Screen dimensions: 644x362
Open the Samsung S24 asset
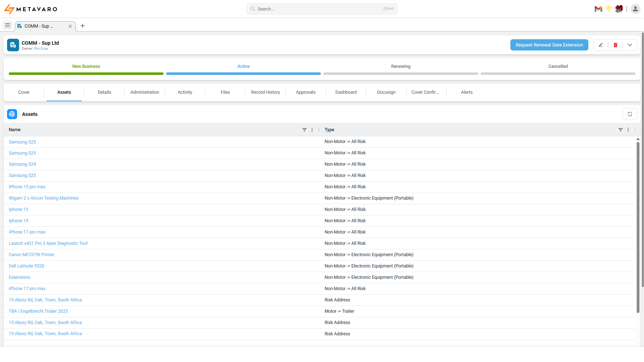pyautogui.click(x=22, y=164)
